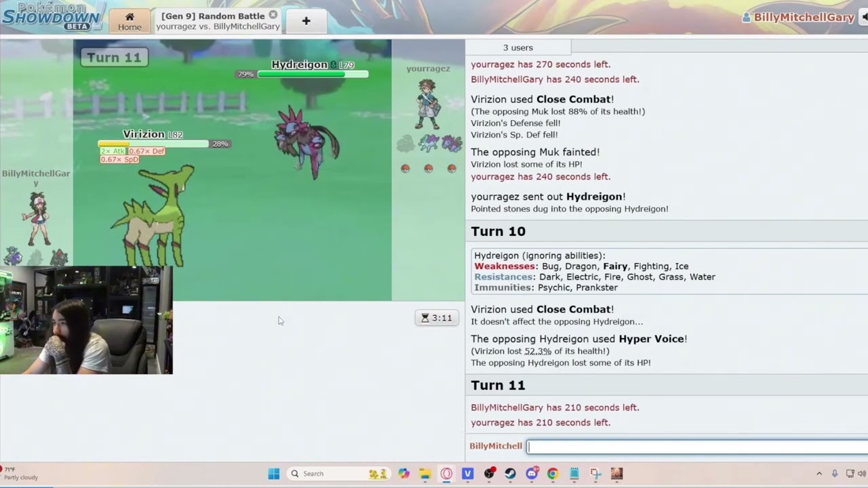Focus the battle chat input field
Screen dimensions: 868x488
(x=698, y=446)
